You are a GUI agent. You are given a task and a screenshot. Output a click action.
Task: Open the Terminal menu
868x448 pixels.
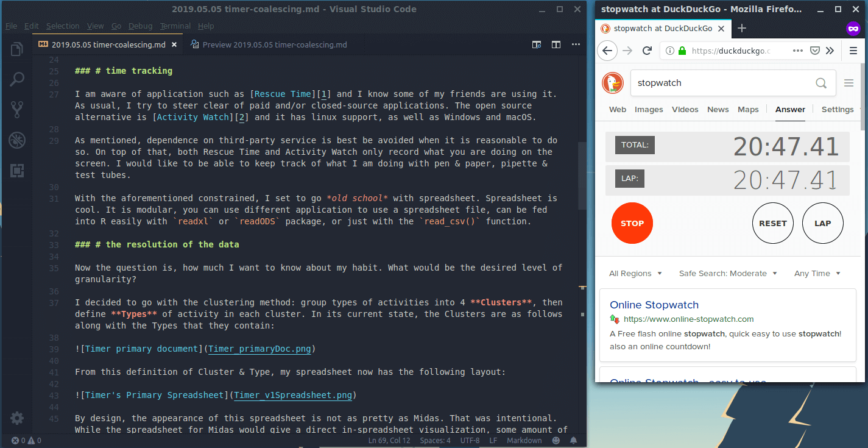tap(175, 26)
